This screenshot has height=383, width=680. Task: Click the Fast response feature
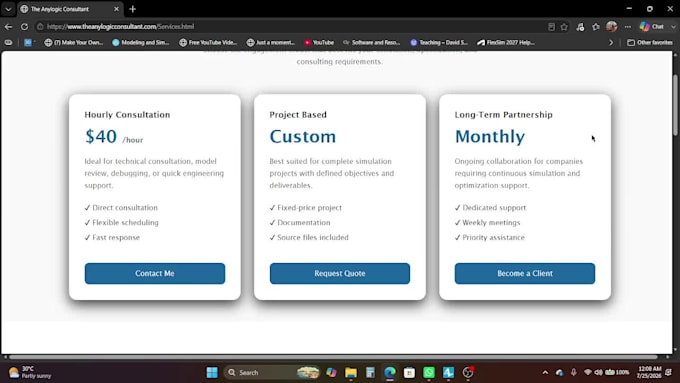[x=112, y=237]
